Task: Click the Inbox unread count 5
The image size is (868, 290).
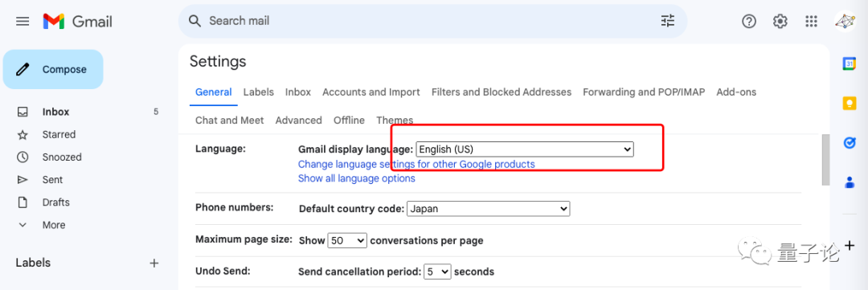Action: (156, 112)
